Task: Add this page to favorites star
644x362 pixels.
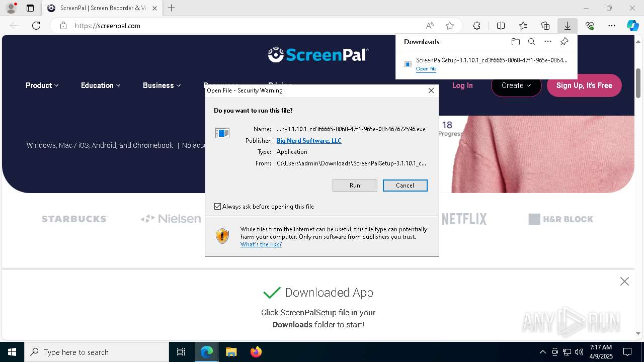Action: point(450,26)
